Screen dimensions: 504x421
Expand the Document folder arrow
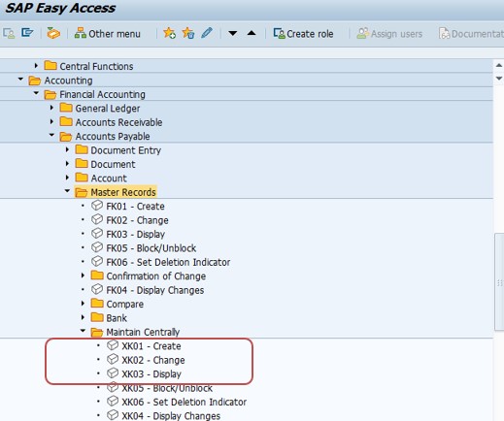click(67, 164)
